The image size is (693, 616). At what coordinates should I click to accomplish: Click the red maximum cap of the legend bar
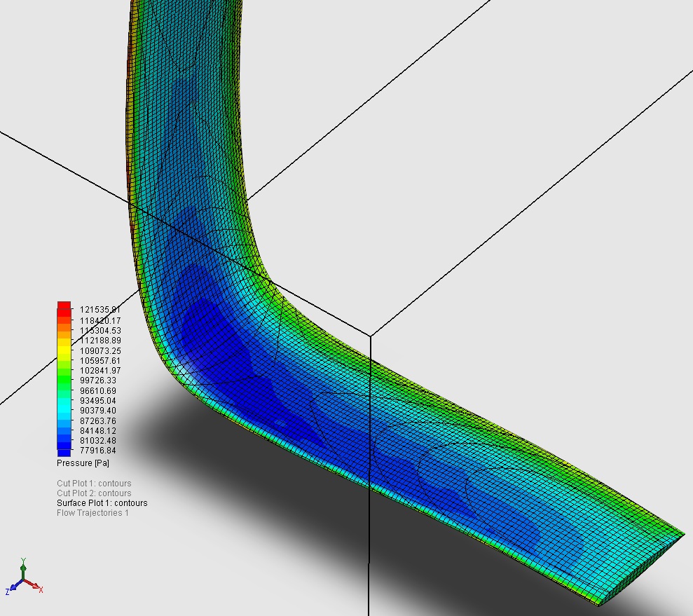point(64,305)
